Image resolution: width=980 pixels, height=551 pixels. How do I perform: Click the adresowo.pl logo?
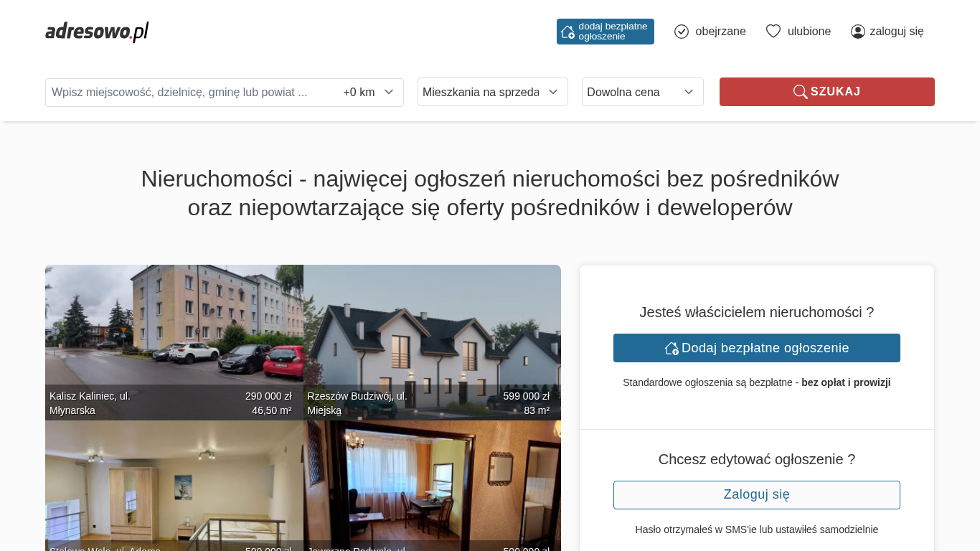[97, 32]
